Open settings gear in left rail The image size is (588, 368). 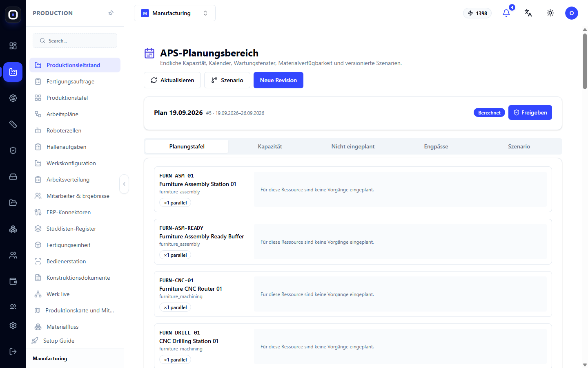[x=13, y=325]
